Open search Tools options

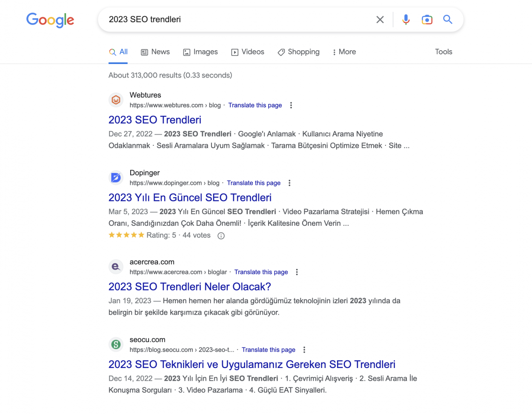click(443, 52)
